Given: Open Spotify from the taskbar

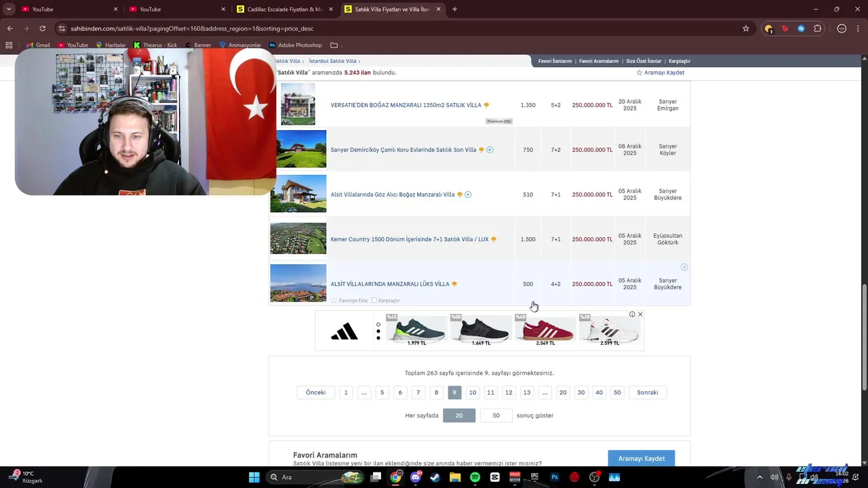Looking at the screenshot, I should click(475, 477).
